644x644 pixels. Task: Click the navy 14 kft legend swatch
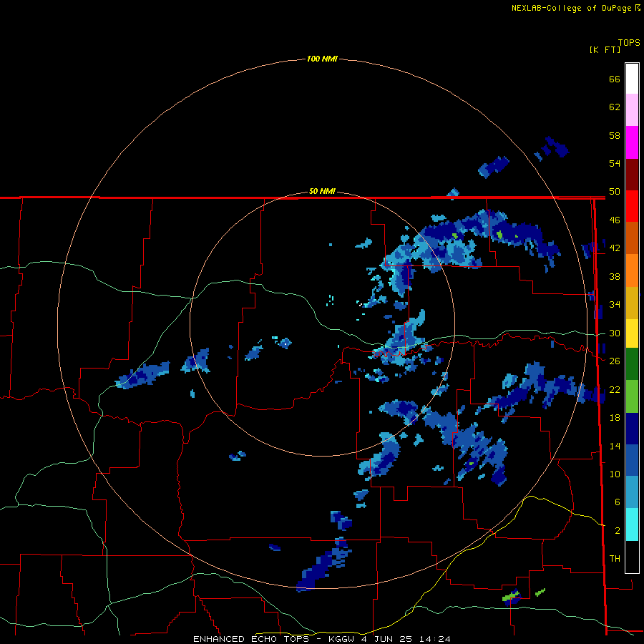(632, 429)
